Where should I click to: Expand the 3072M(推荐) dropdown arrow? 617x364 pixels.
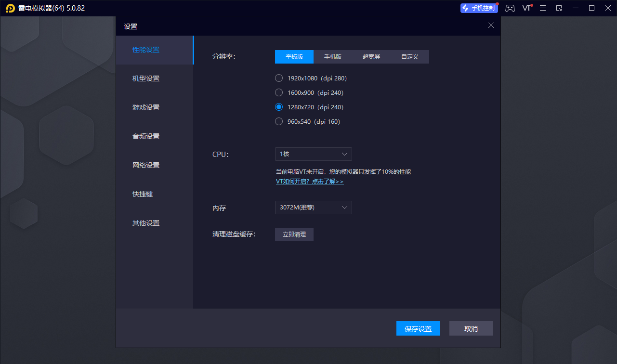(345, 208)
